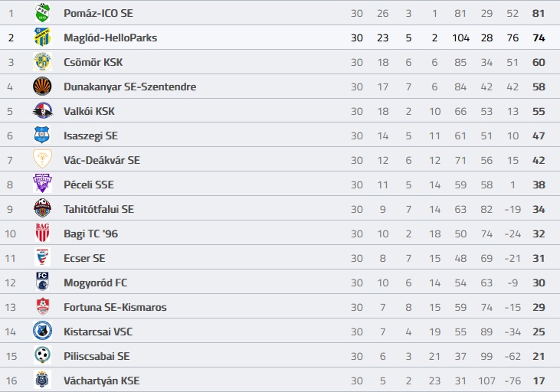Open the Csömör KSK crest icon
The width and height of the screenshot is (560, 392).
[42, 62]
